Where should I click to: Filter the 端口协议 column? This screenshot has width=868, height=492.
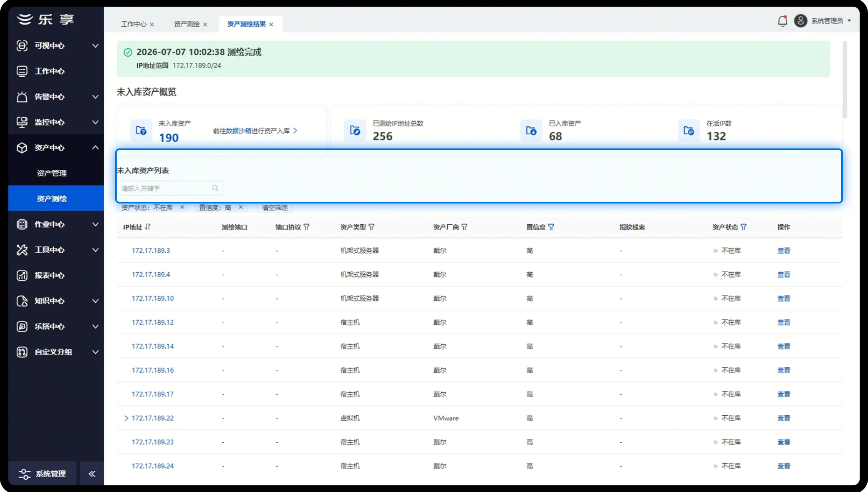coord(307,227)
